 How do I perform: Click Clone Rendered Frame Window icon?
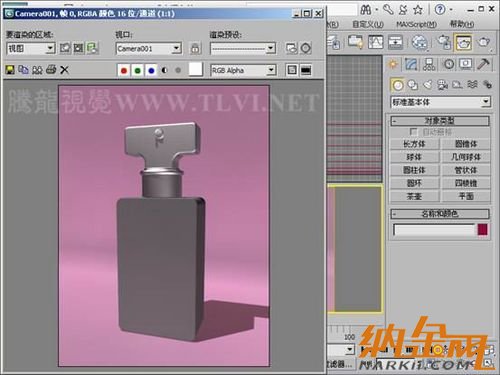pos(37,70)
